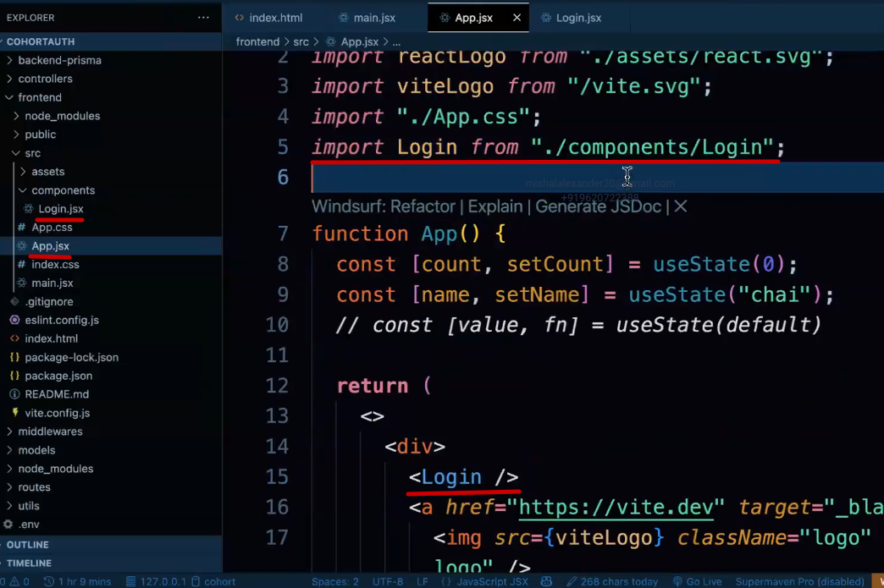Close the App.jsx editor tab
The height and width of the screenshot is (588, 884).
point(517,18)
